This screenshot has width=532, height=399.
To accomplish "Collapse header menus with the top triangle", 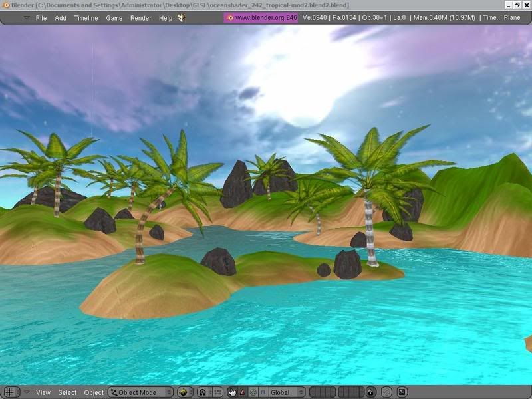I will tap(27, 18).
